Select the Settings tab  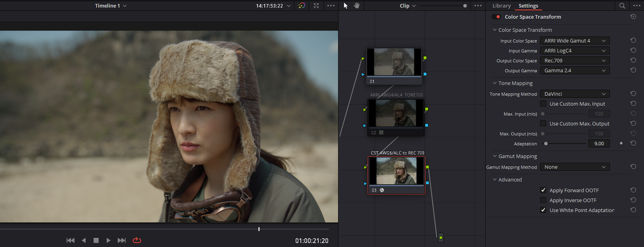(x=528, y=6)
